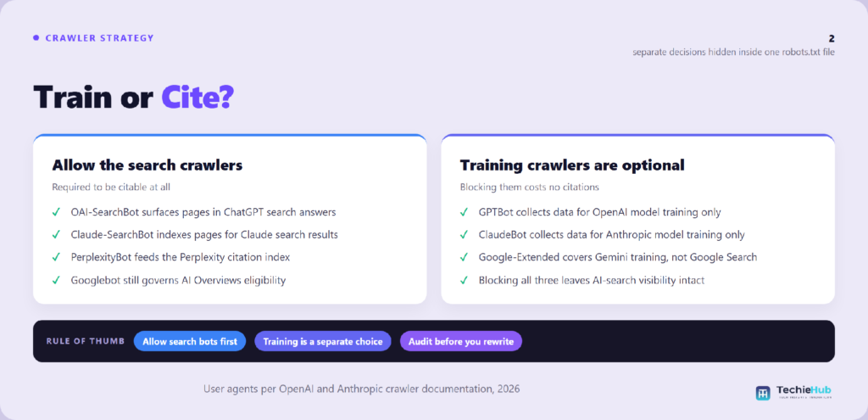This screenshot has width=868, height=420.
Task: Click the checkmark beside ClaudeBot line
Action: point(464,235)
